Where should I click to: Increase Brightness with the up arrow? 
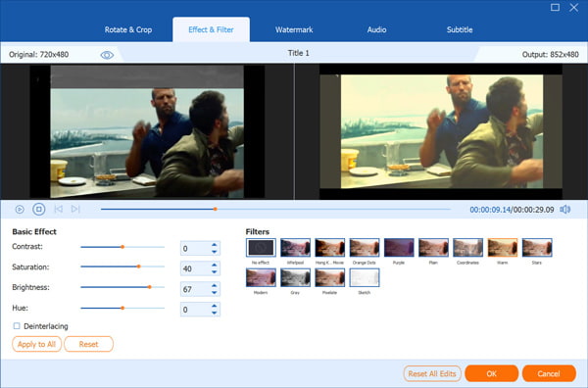(x=214, y=286)
